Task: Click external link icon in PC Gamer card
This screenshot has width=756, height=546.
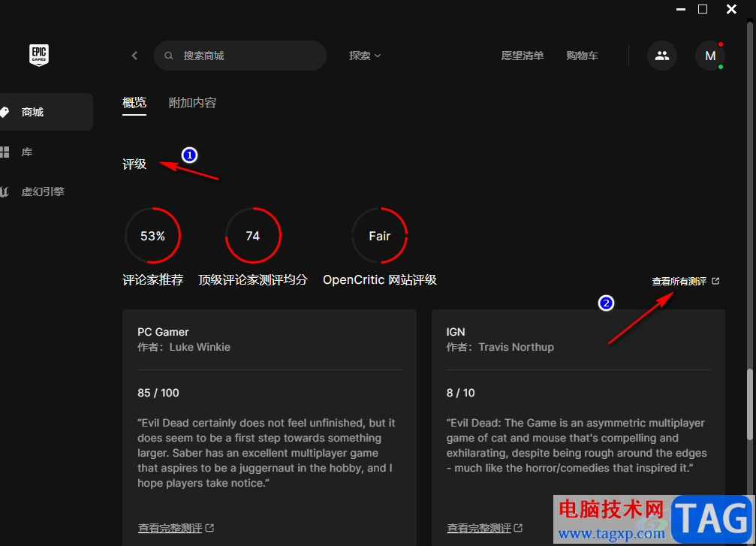Action: (x=209, y=528)
